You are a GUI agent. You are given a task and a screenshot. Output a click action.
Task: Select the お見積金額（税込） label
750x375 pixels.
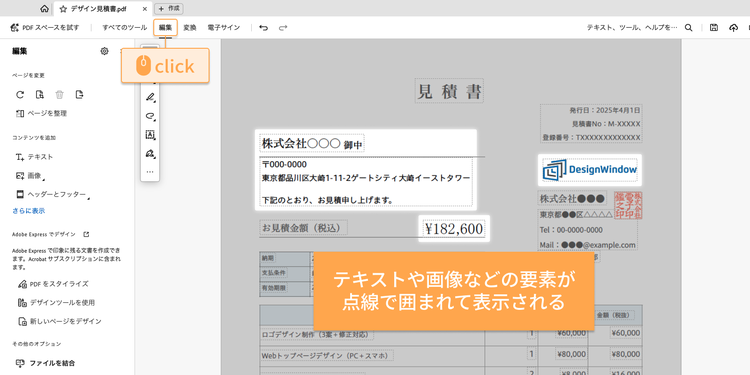(x=303, y=228)
